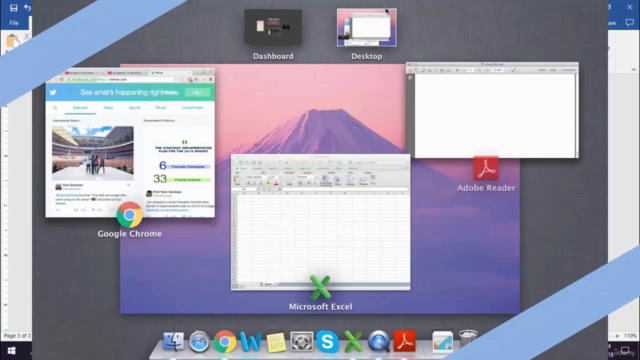640x360 pixels.
Task: Select the Music tab on Twitter
Action: [161, 108]
